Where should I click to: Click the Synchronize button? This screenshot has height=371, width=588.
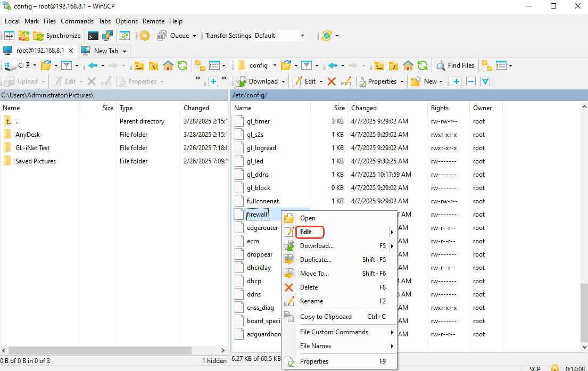[57, 36]
